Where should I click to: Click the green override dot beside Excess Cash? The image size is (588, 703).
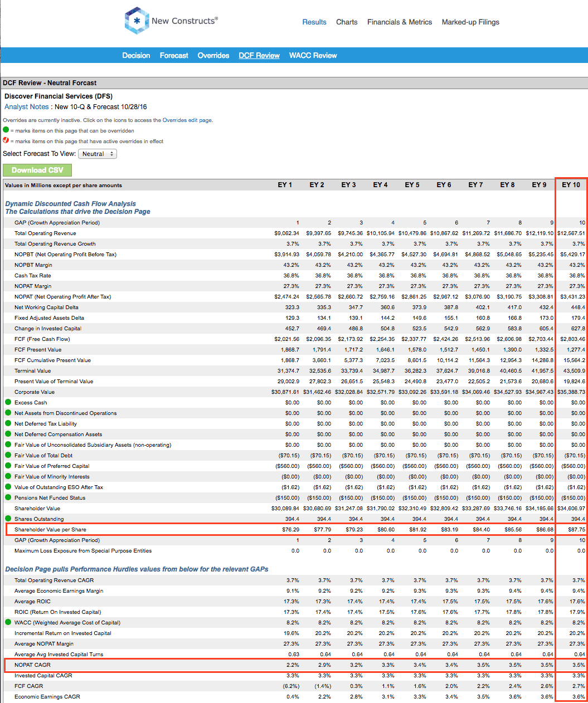pos(8,402)
